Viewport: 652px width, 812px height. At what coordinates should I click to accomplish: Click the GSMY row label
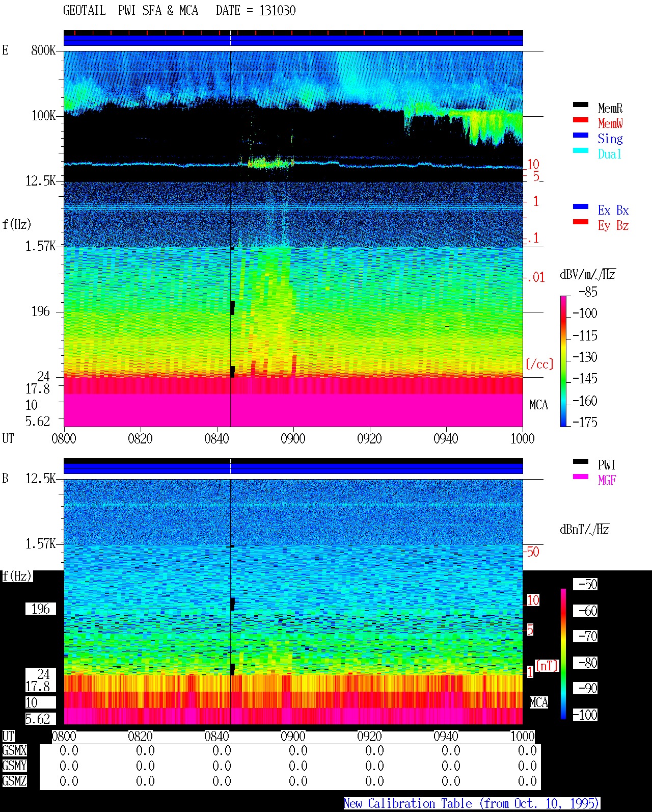click(14, 766)
